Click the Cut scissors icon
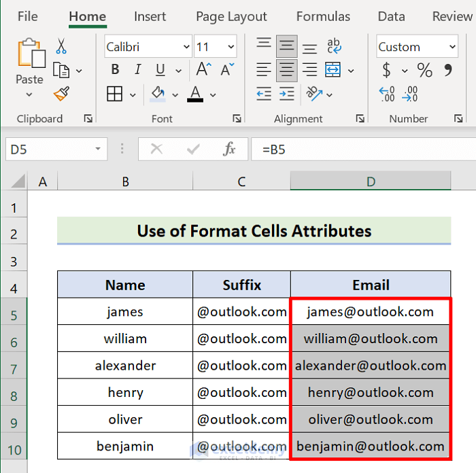This screenshot has height=473, width=476. click(x=61, y=46)
